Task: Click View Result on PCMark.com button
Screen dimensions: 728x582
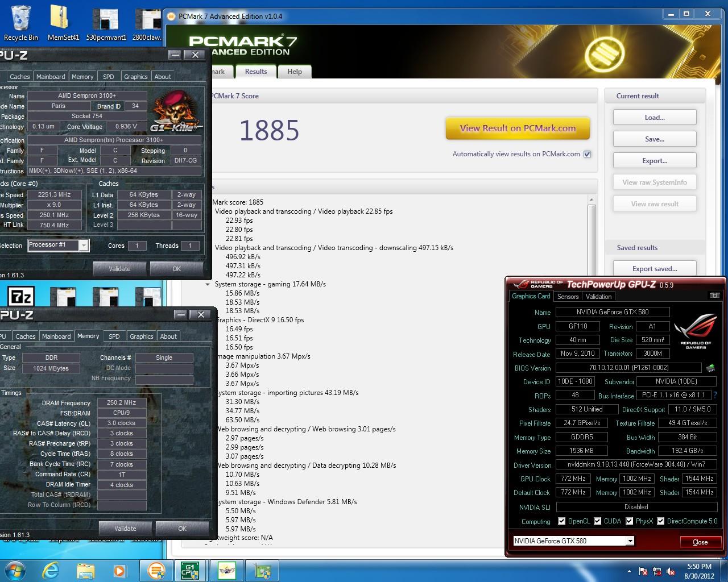Action: coord(518,128)
